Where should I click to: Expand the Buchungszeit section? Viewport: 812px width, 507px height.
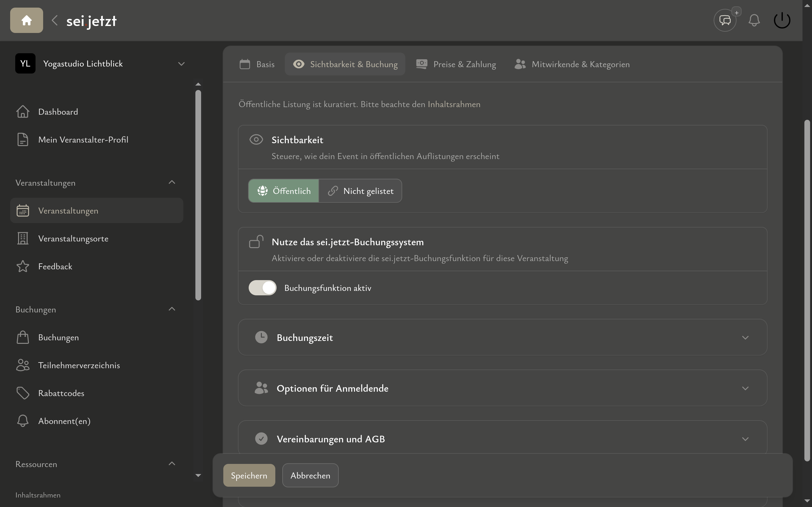click(x=502, y=337)
